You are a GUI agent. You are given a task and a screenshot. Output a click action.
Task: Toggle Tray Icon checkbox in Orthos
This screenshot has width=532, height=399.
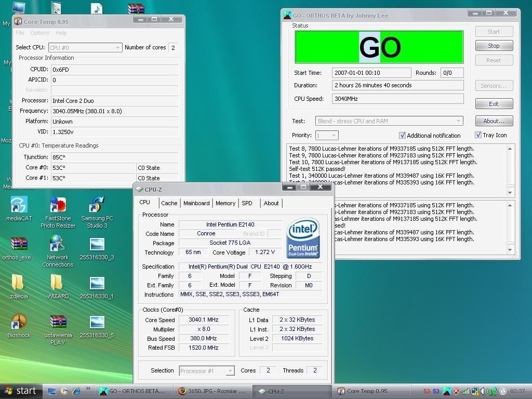(x=478, y=135)
